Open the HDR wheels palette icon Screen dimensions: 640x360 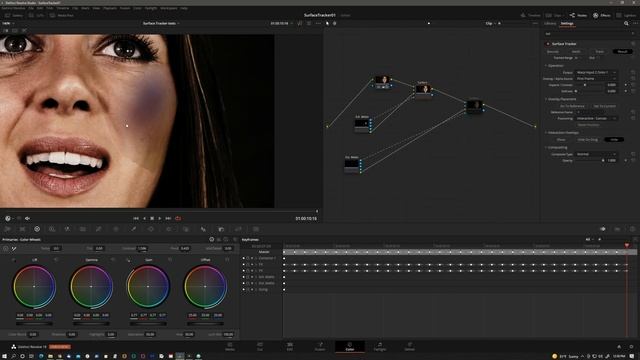52,229
